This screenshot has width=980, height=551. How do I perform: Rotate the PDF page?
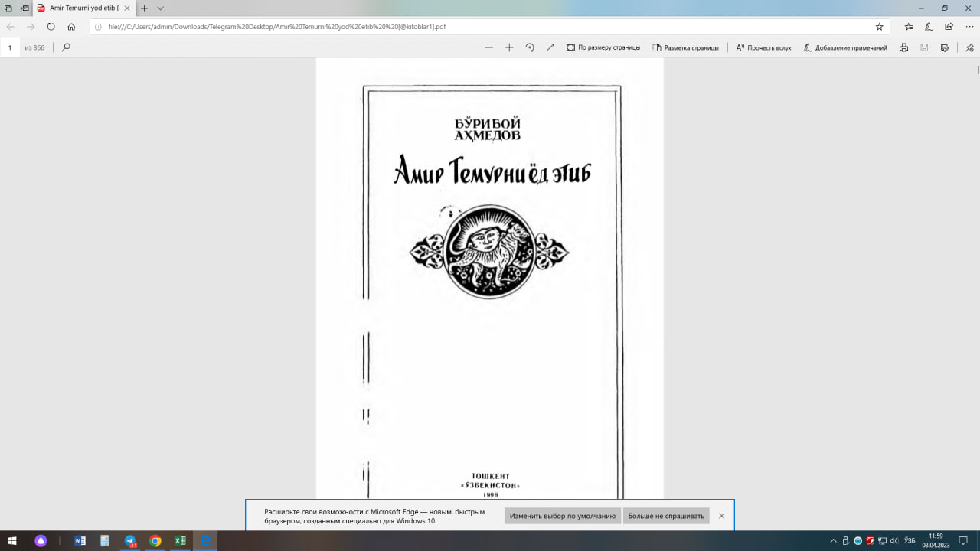pos(530,47)
